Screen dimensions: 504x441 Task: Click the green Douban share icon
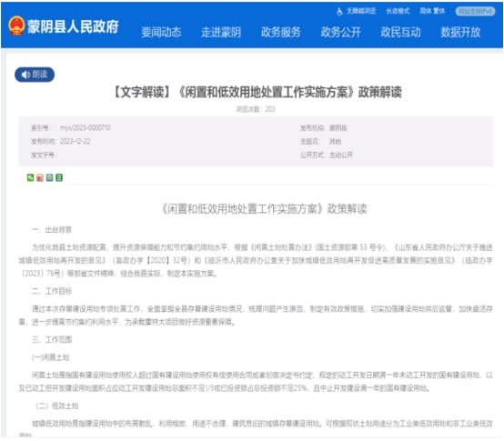pos(59,177)
